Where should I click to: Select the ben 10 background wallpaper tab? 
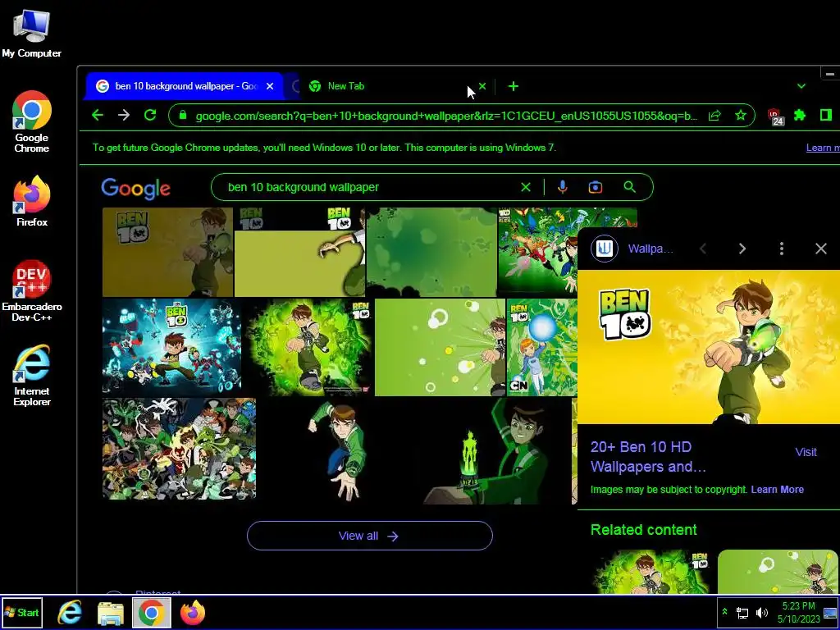click(x=183, y=86)
